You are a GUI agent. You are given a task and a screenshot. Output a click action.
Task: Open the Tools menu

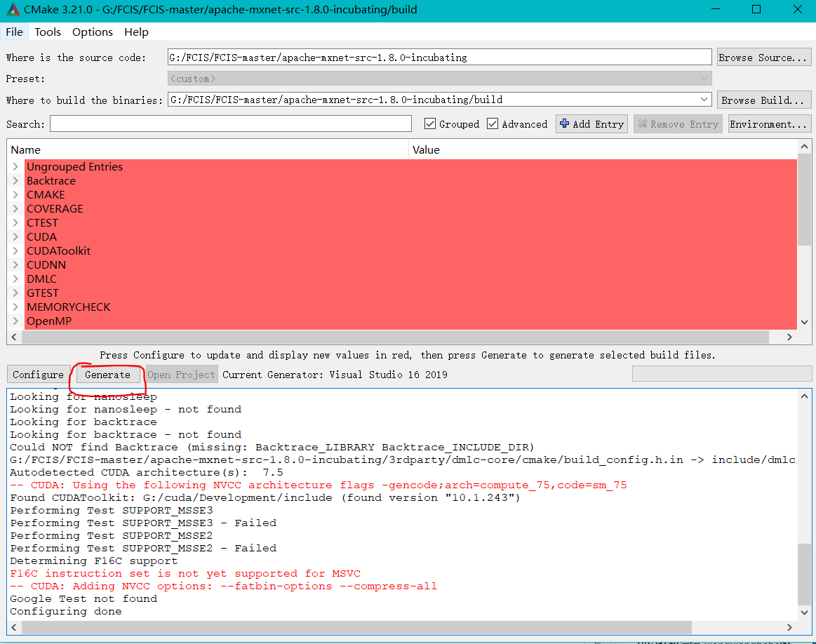(47, 32)
